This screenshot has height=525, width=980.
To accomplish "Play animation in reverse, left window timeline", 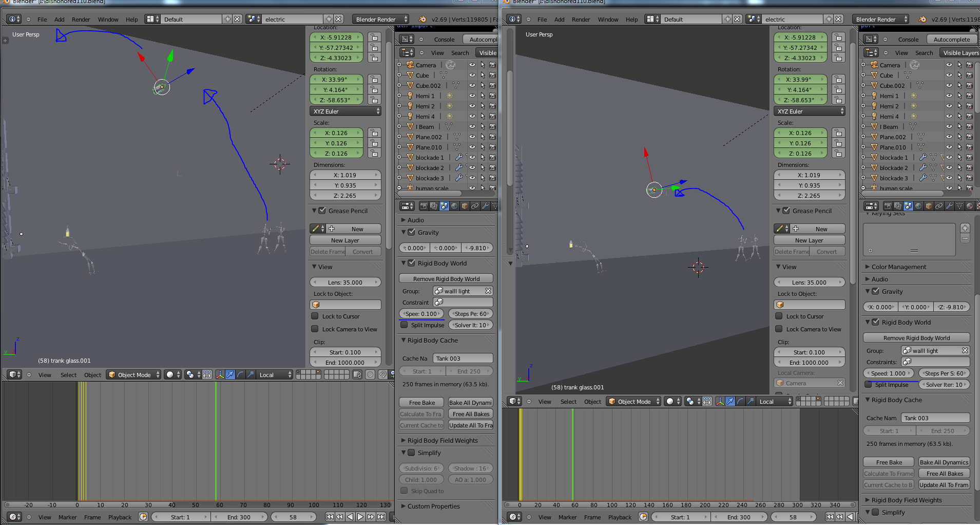I will [350, 517].
